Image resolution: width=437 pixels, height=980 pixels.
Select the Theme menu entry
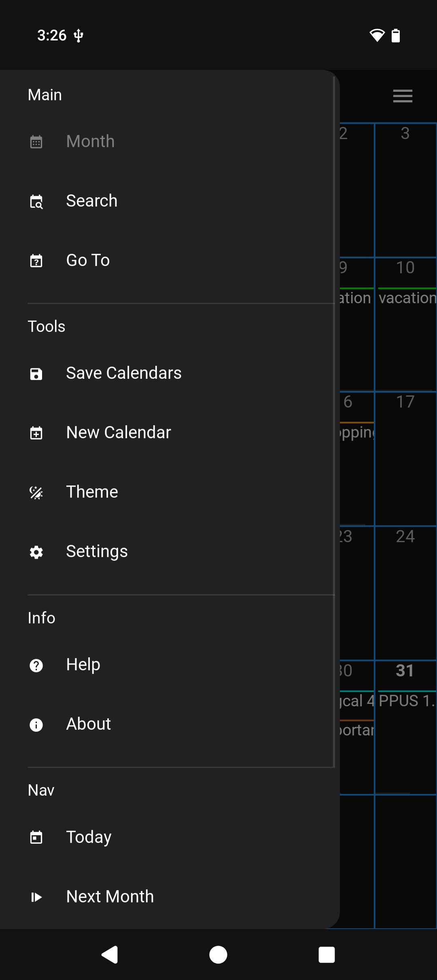pos(92,492)
